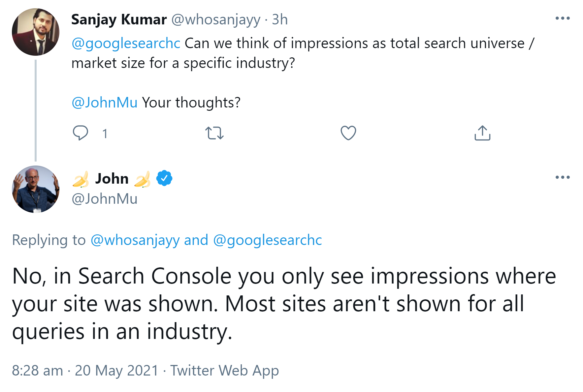Open the @whosanjayy mention in replying line

(135, 240)
